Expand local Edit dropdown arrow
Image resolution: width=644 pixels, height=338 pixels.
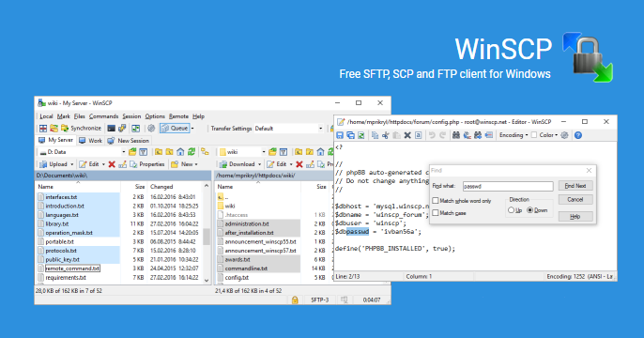[x=103, y=164]
